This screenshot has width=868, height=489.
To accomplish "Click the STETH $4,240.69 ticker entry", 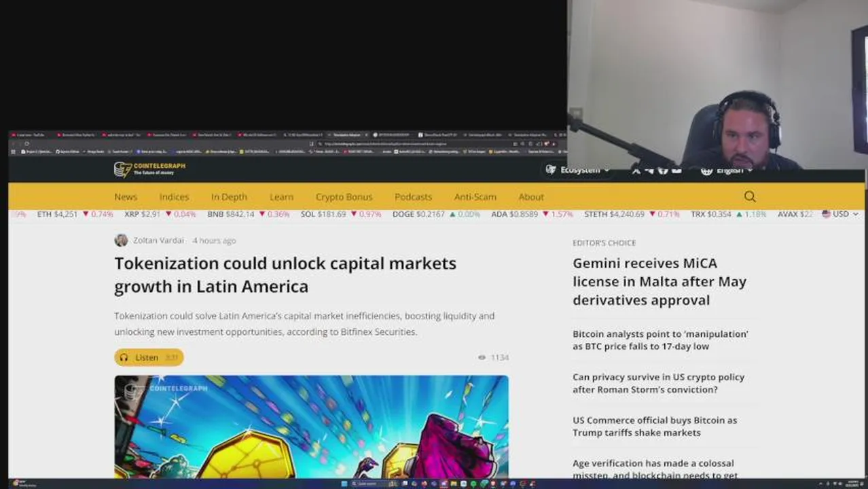I will point(632,214).
